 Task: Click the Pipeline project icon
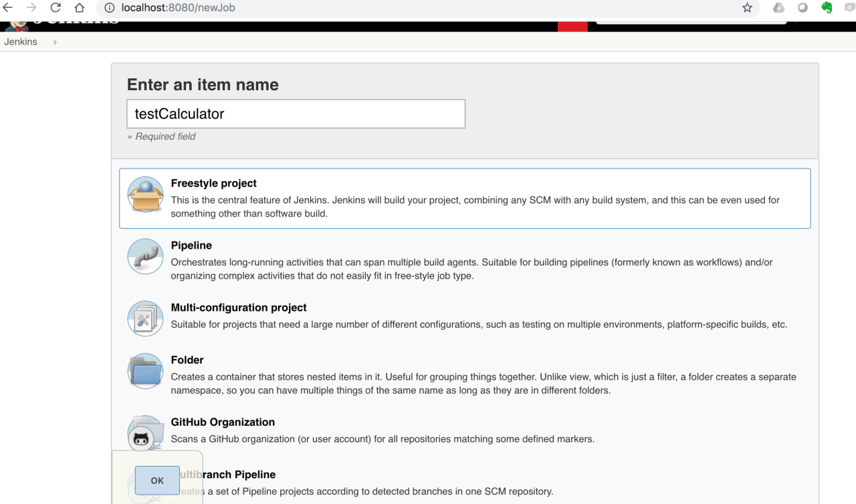click(x=145, y=256)
